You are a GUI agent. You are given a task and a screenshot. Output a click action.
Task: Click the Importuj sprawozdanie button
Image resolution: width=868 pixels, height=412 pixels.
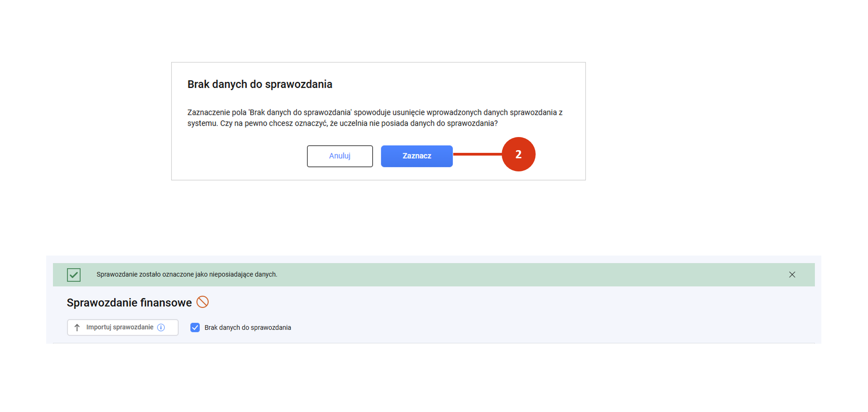[123, 327]
